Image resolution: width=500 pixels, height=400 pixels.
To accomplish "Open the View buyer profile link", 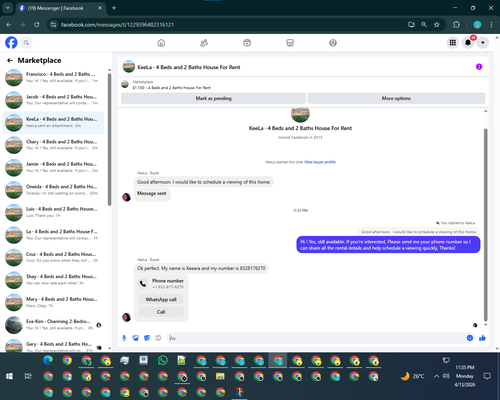I will tap(320, 162).
